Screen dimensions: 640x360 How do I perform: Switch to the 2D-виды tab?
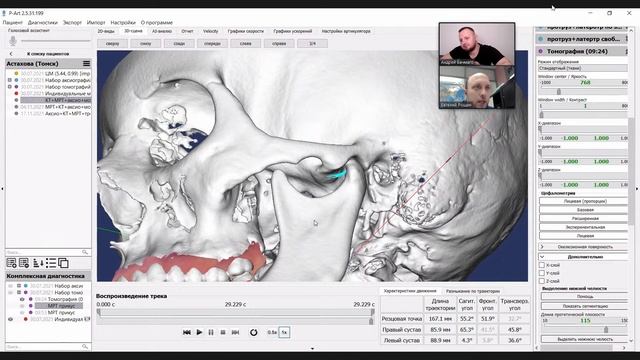pyautogui.click(x=106, y=31)
